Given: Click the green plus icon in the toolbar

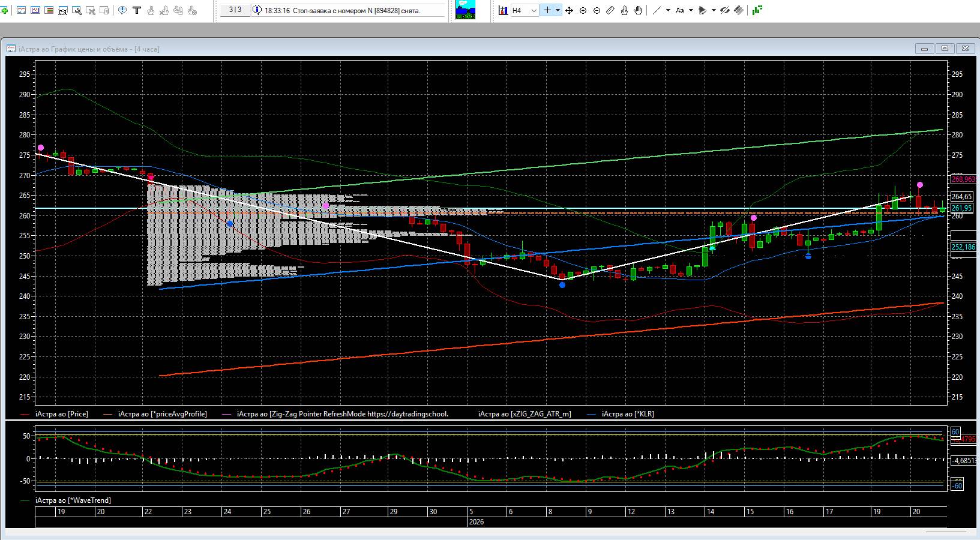Looking at the screenshot, I should click(x=4, y=10).
